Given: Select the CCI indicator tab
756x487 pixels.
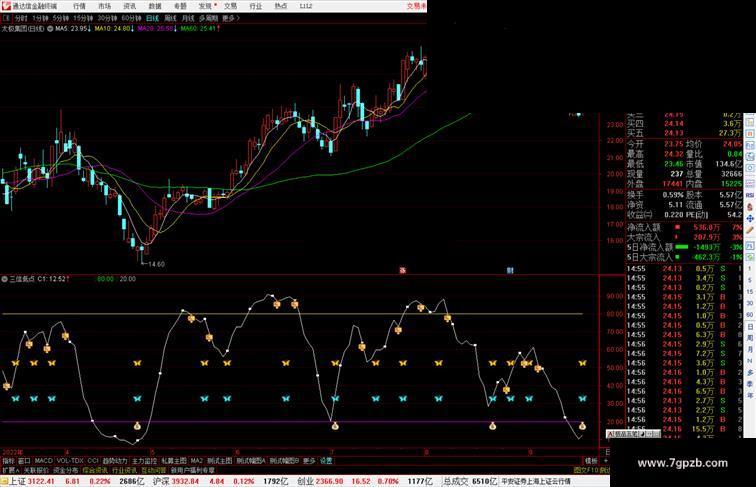Looking at the screenshot, I should point(93,461).
